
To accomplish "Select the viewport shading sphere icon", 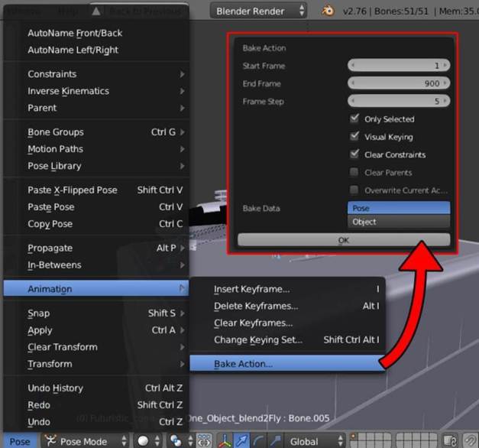I will pos(143,441).
